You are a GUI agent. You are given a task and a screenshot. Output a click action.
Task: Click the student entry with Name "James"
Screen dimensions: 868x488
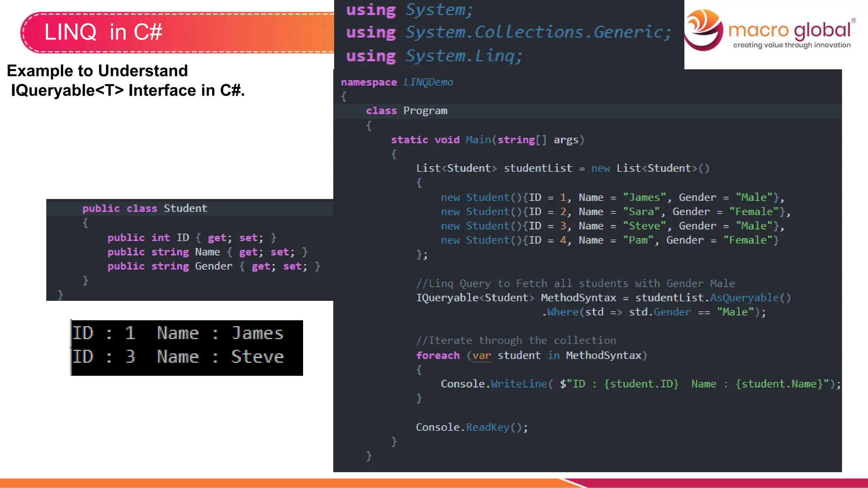612,197
